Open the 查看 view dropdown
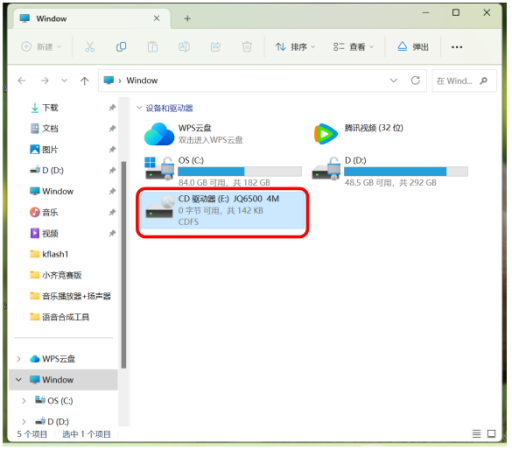 [353, 47]
